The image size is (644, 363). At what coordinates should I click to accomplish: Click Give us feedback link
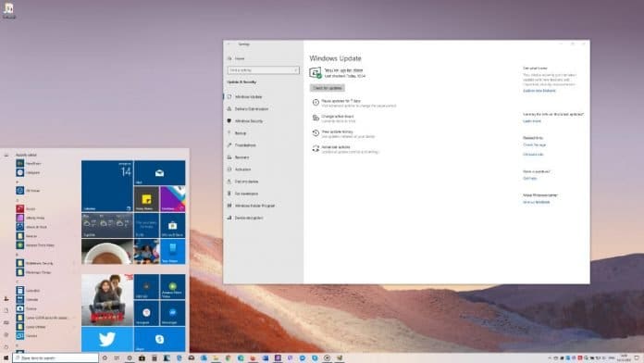click(536, 202)
